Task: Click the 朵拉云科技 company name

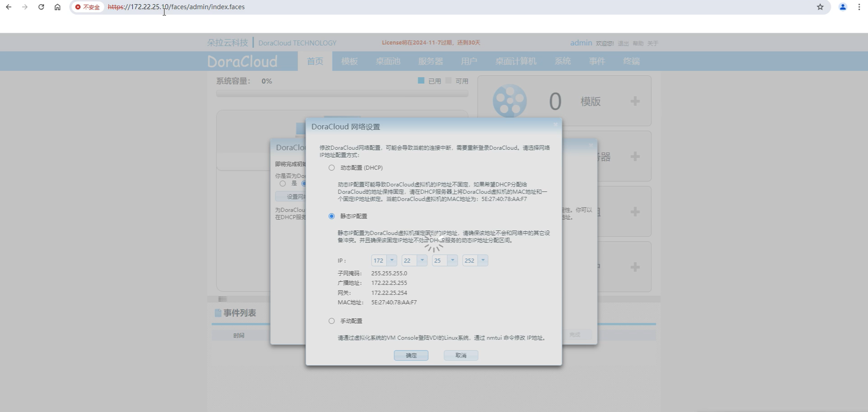Action: (x=227, y=42)
